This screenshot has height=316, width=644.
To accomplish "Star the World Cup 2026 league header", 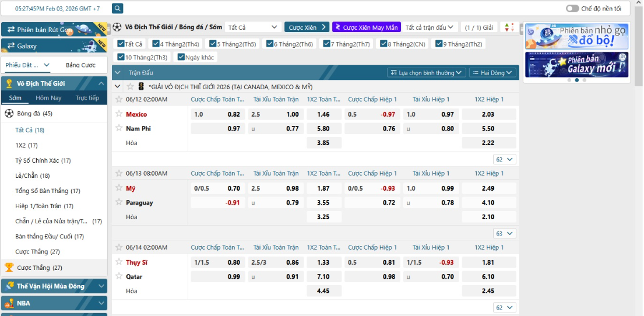I will point(130,86).
